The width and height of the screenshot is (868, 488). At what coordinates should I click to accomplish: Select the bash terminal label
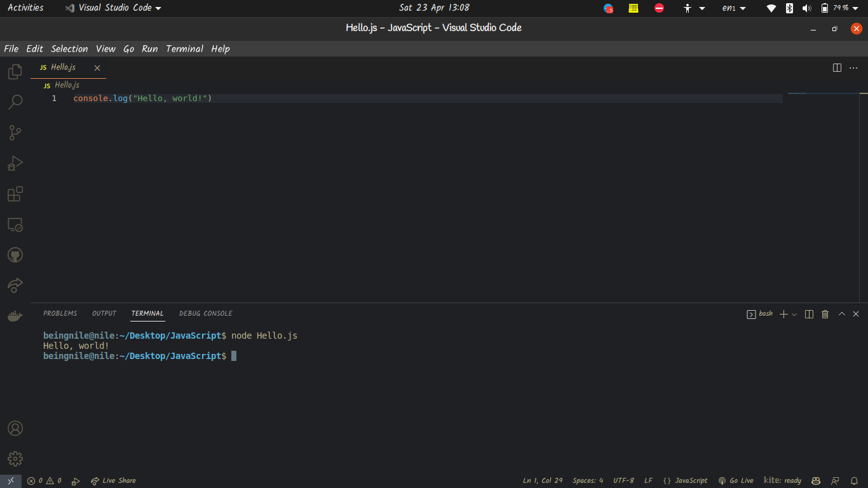click(760, 314)
